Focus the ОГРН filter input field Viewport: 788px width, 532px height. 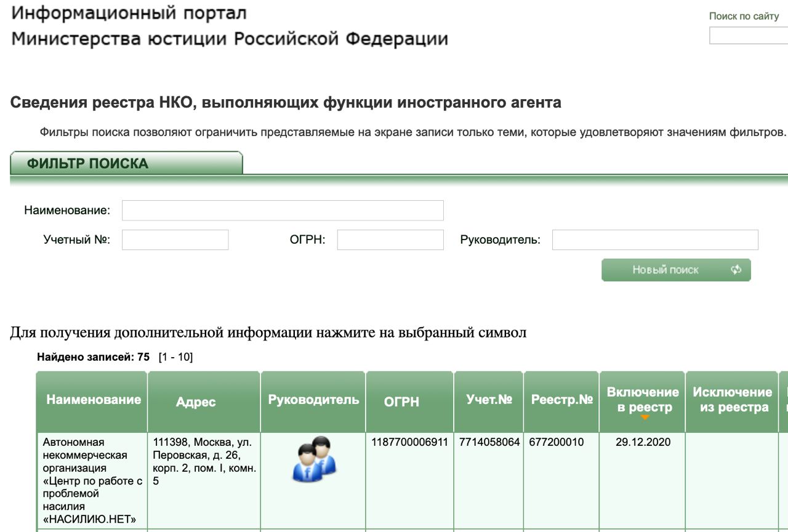tap(390, 240)
